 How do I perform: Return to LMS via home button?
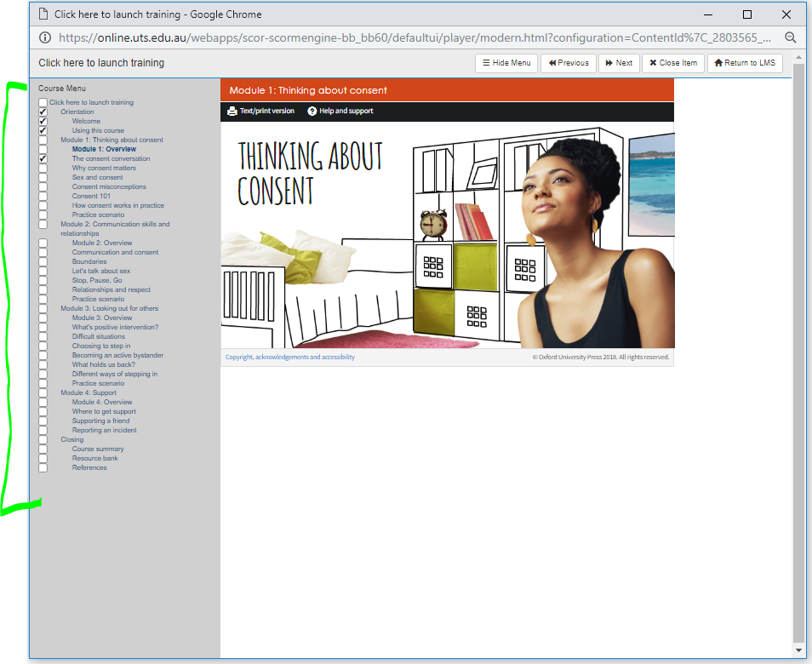coord(745,63)
